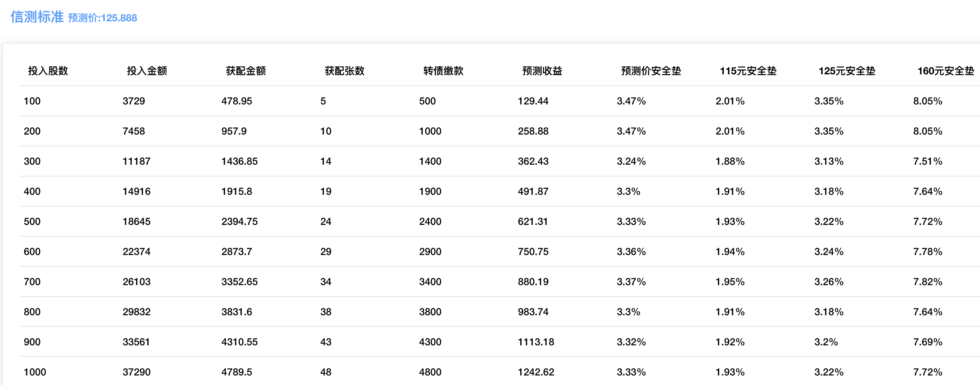Select the 160元安全垫 column header

pos(945,71)
